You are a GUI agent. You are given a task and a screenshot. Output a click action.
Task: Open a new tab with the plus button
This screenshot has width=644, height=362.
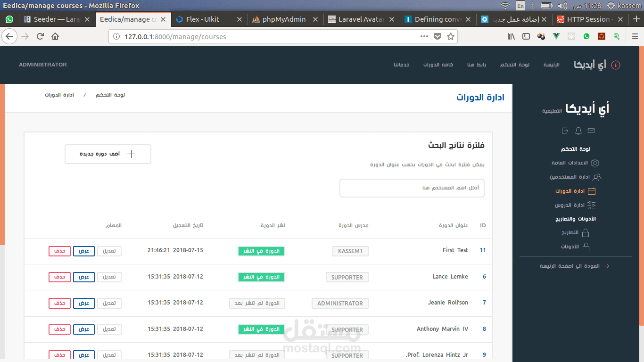pyautogui.click(x=636, y=19)
